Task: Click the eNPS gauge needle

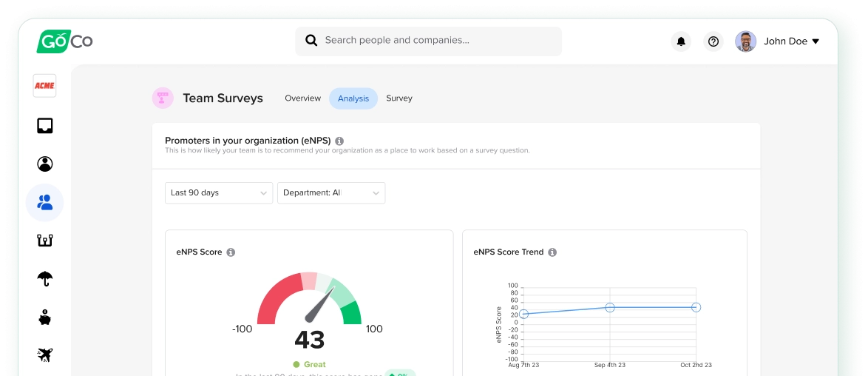Action: click(x=320, y=305)
